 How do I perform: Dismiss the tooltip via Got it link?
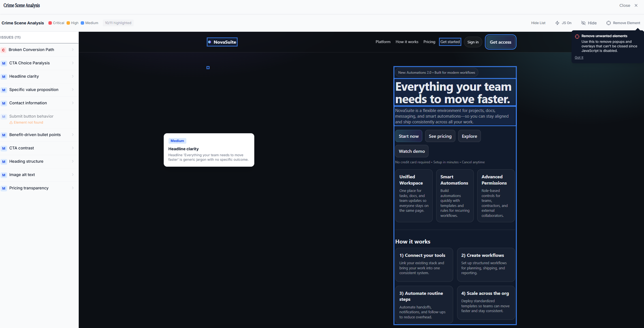click(579, 57)
